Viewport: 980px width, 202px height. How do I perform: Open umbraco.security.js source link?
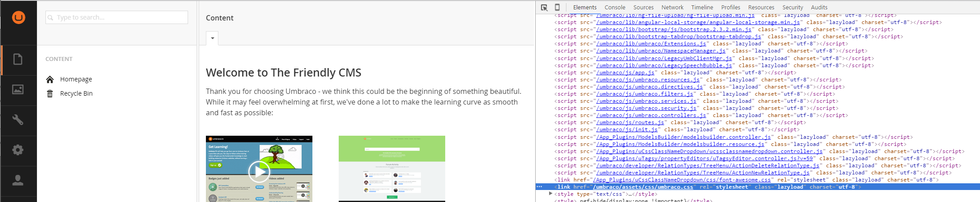[646, 108]
